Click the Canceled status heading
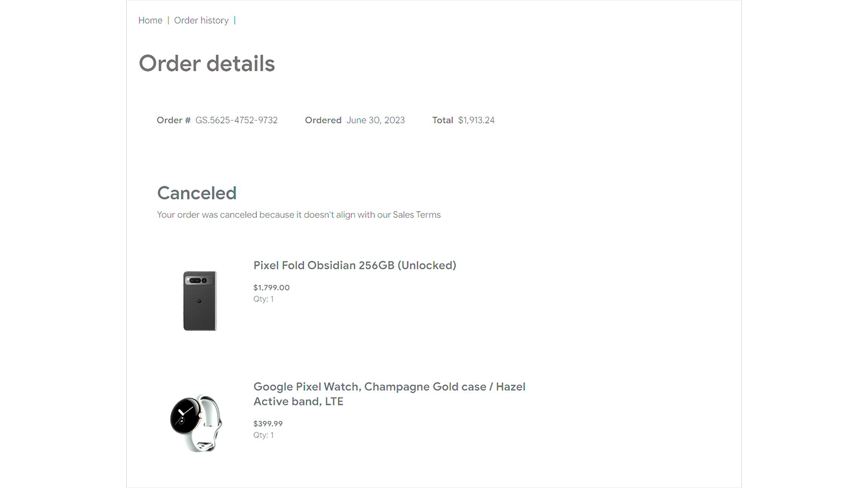The height and width of the screenshot is (488, 868). pos(197,193)
